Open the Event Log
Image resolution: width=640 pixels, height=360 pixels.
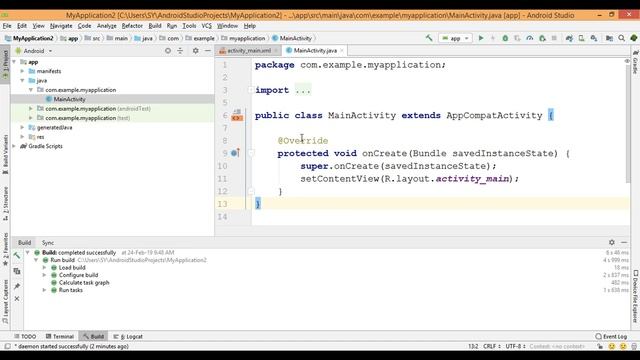[x=611, y=336]
